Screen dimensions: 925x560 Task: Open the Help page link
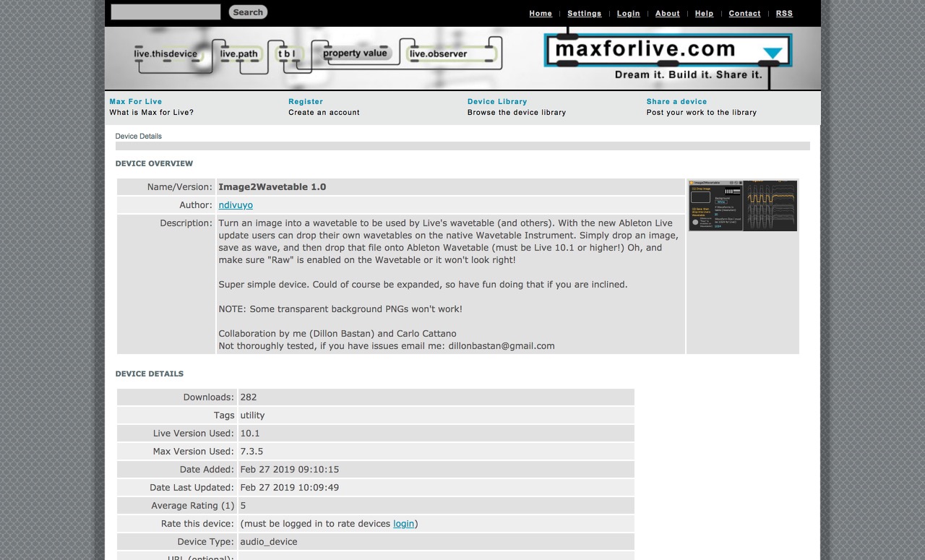[704, 14]
